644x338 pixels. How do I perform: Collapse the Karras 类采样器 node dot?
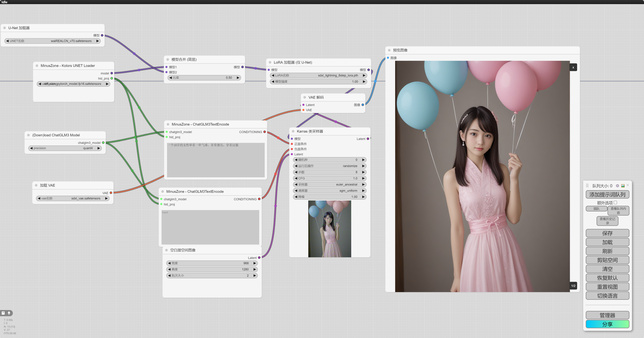tap(293, 131)
